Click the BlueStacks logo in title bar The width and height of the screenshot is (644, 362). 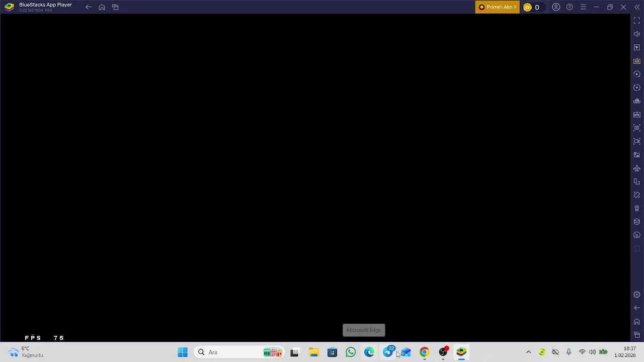(x=9, y=7)
